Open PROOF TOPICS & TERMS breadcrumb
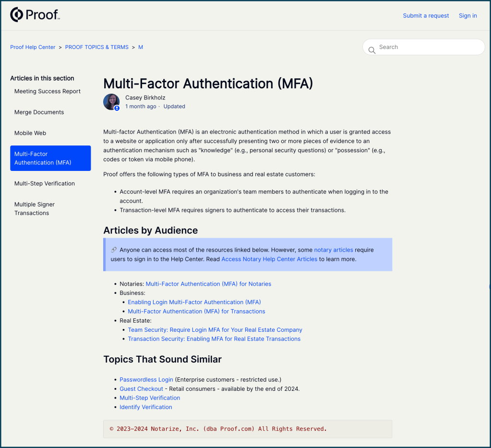This screenshot has width=491, height=448. [x=96, y=47]
